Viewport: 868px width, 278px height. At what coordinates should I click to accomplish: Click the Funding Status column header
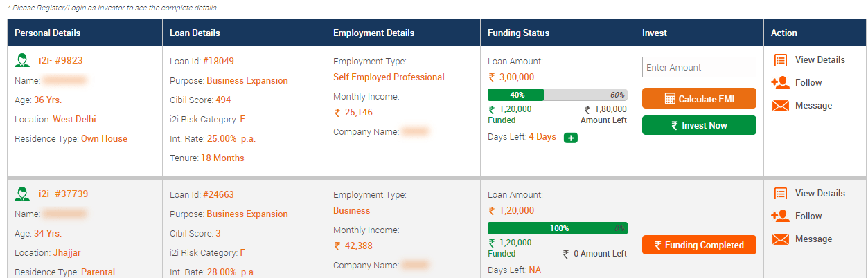point(518,33)
